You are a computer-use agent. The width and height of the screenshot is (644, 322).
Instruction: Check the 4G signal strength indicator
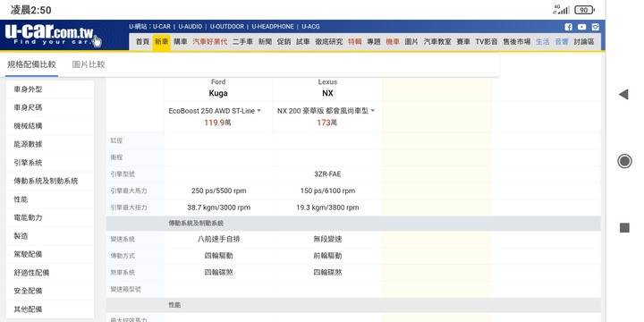[561, 10]
